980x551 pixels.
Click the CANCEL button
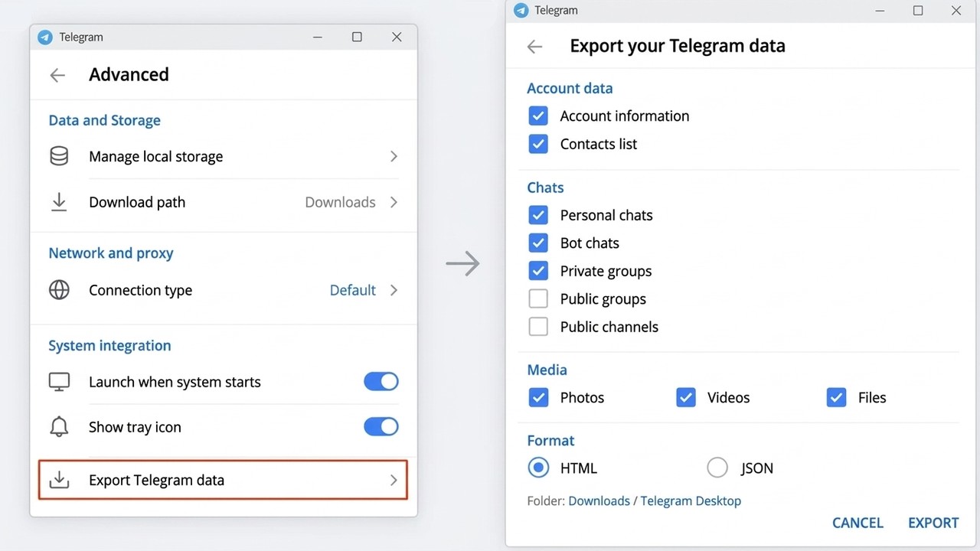click(857, 523)
